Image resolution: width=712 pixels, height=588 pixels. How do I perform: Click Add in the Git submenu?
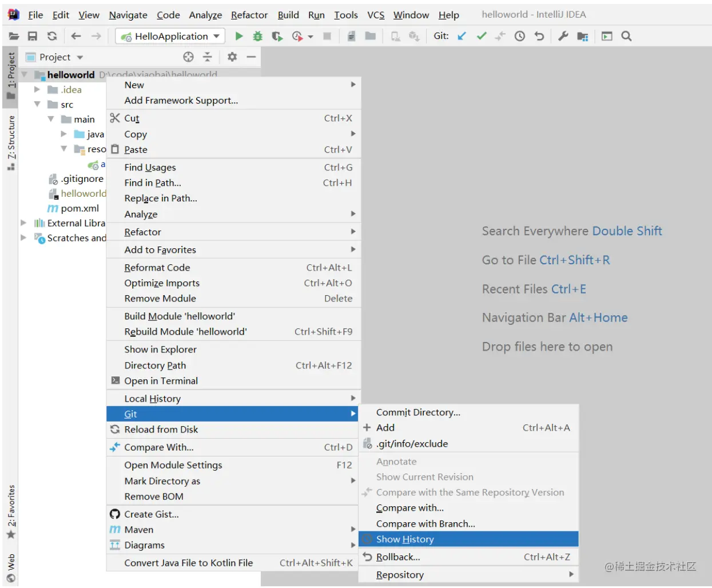pyautogui.click(x=468, y=427)
